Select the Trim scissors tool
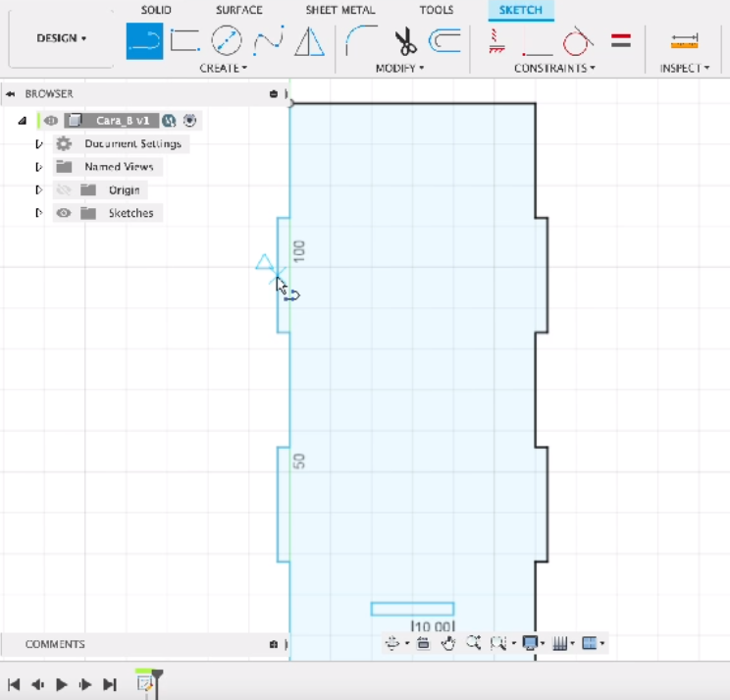The height and width of the screenshot is (700, 730). [405, 41]
